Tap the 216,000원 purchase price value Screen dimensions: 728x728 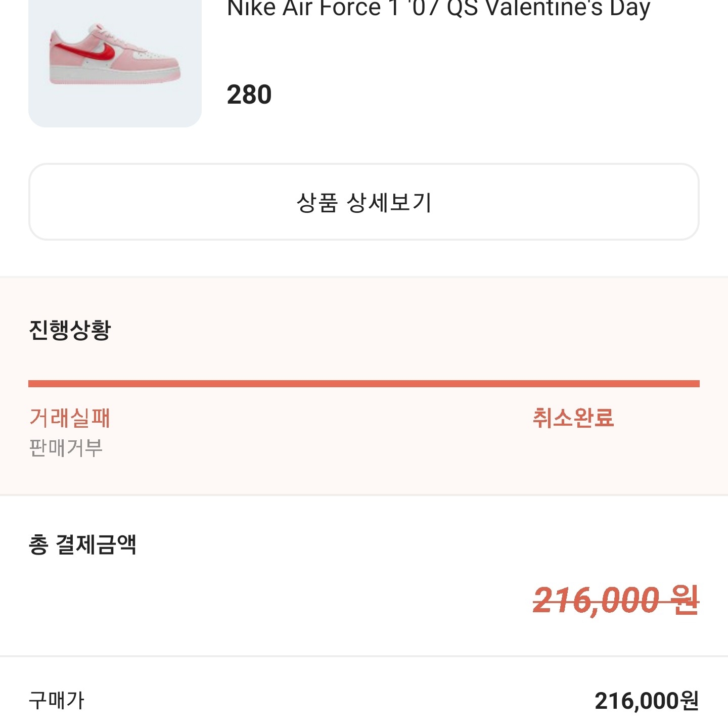tap(647, 701)
